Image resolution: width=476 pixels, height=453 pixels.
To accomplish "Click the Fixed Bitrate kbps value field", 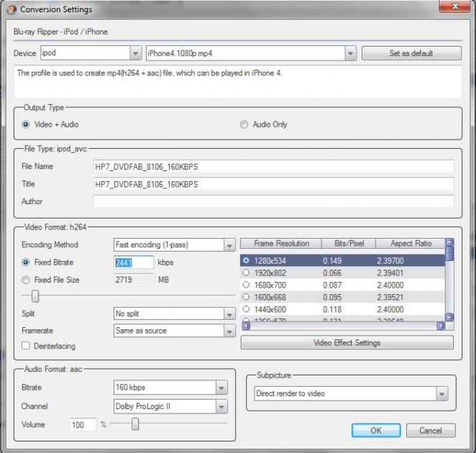I will point(134,262).
